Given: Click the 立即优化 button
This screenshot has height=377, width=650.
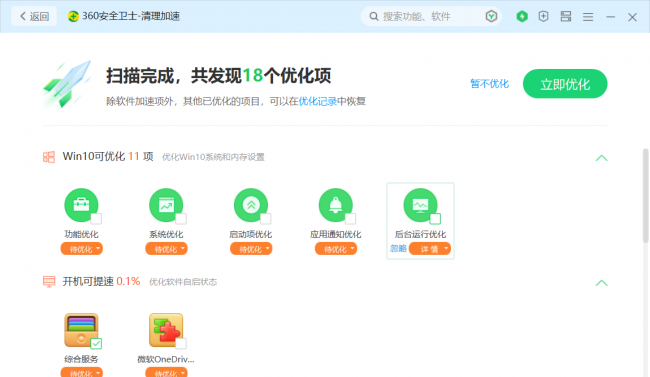Looking at the screenshot, I should point(565,84).
